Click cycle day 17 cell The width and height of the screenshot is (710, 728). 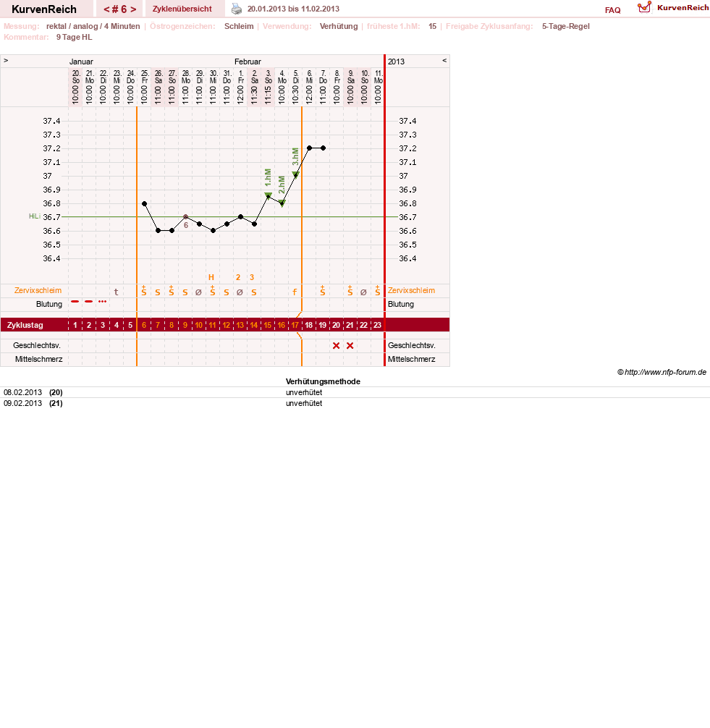(x=295, y=325)
